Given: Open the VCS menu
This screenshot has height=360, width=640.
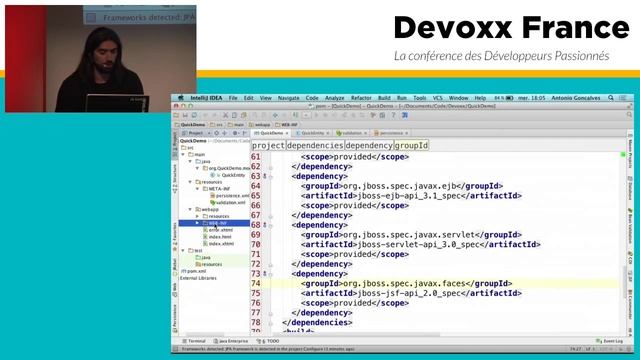Looking at the screenshot, I should [438, 98].
